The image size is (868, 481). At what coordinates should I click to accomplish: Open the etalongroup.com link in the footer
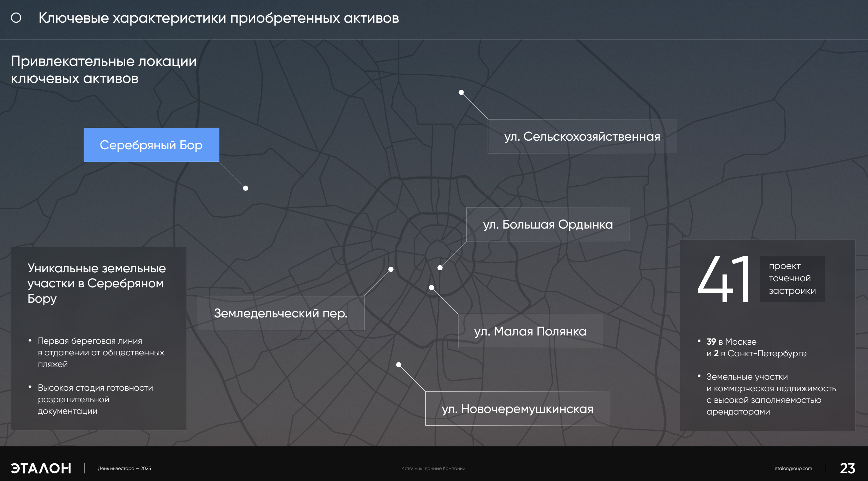click(793, 468)
